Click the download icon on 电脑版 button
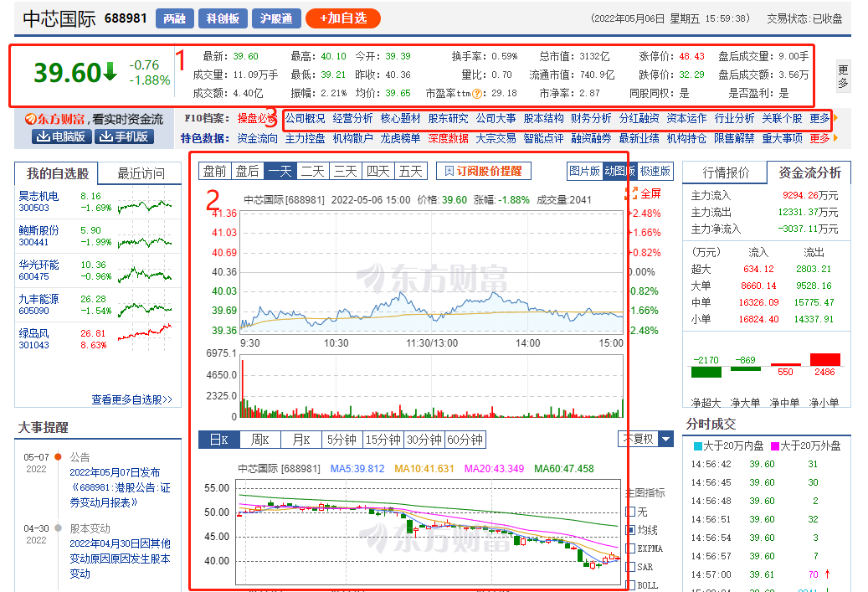Screen dimensions: 868x592 [44, 136]
